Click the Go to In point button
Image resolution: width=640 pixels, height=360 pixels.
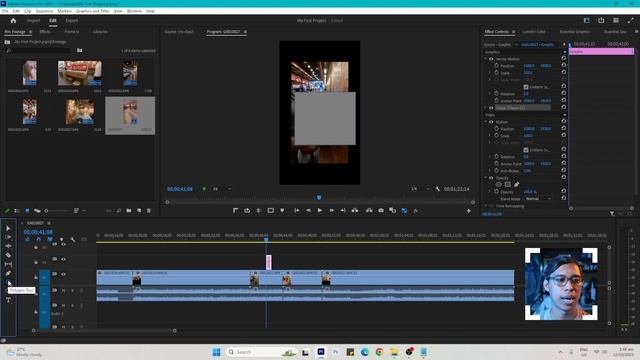tap(297, 211)
